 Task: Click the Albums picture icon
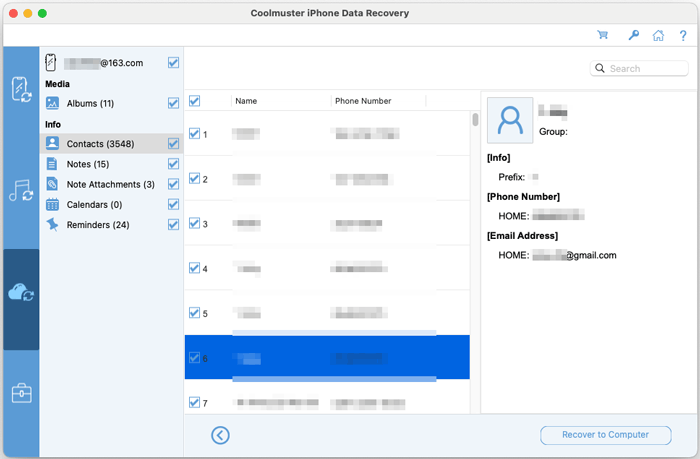(52, 103)
